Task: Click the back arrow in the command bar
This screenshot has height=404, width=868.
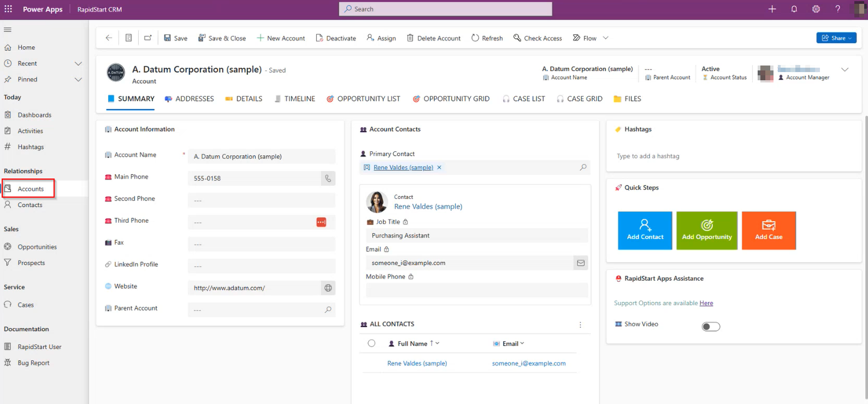Action: click(109, 38)
